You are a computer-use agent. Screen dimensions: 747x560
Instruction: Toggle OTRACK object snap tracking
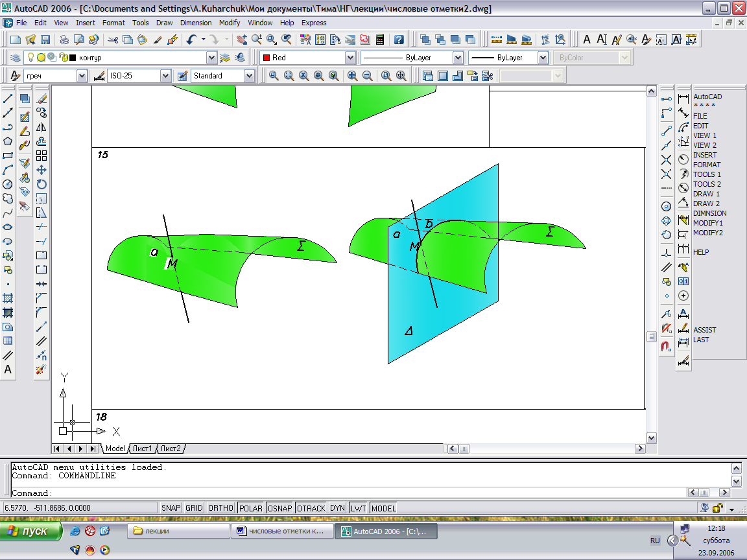[x=311, y=508]
